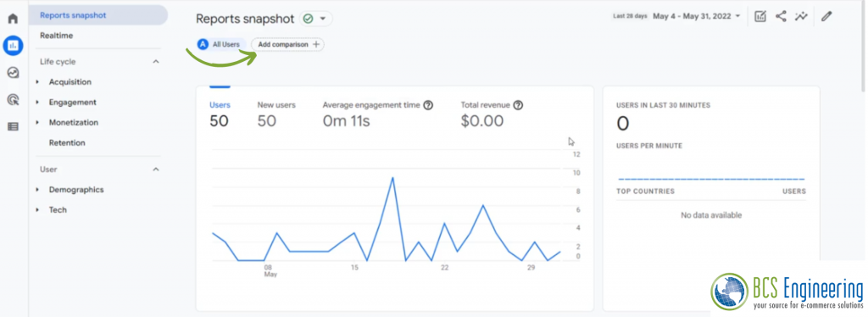The image size is (868, 317).
Task: Click the Customize report edit chart icon
Action: tap(760, 17)
